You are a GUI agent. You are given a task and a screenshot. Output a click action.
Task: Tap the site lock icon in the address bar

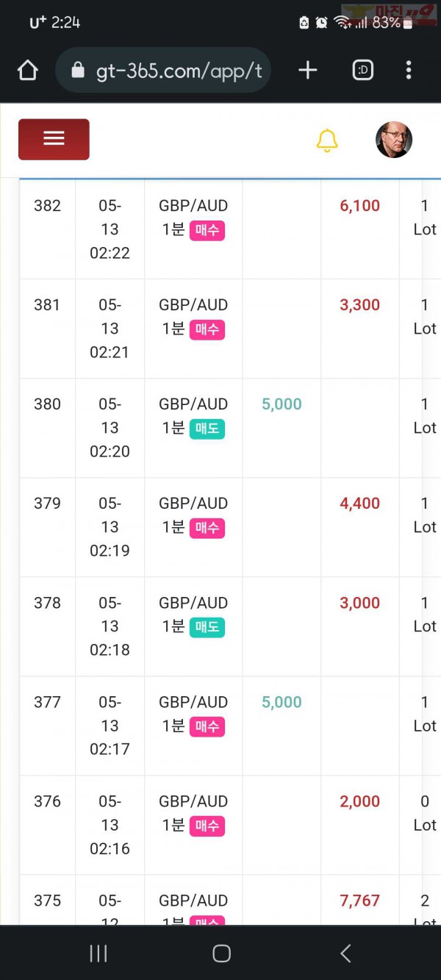point(78,70)
